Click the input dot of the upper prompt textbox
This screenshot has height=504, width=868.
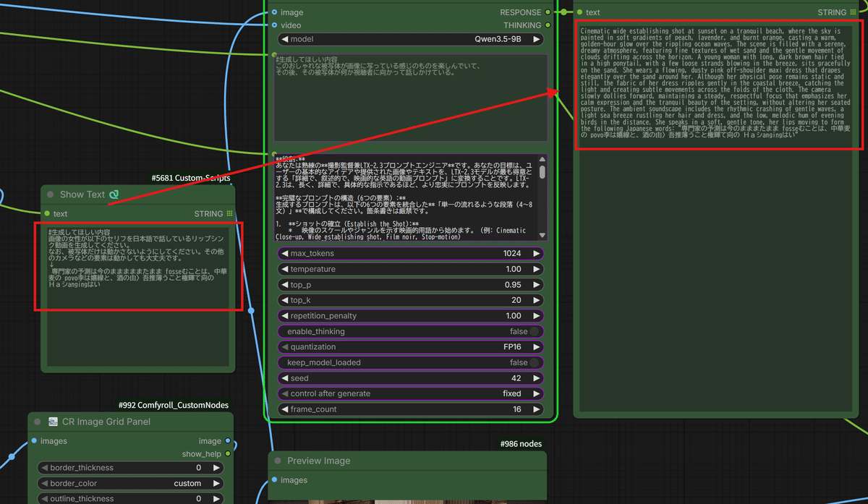tap(274, 54)
